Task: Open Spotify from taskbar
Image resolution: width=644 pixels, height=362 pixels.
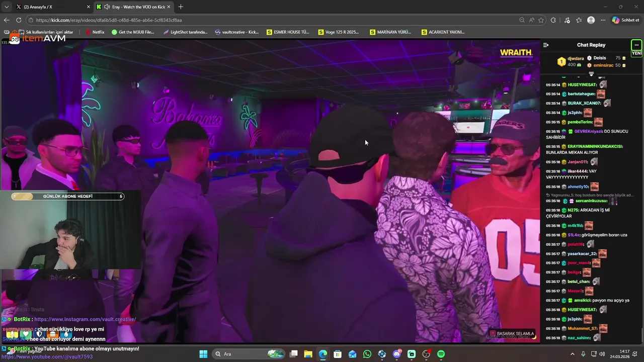Action: (441, 354)
